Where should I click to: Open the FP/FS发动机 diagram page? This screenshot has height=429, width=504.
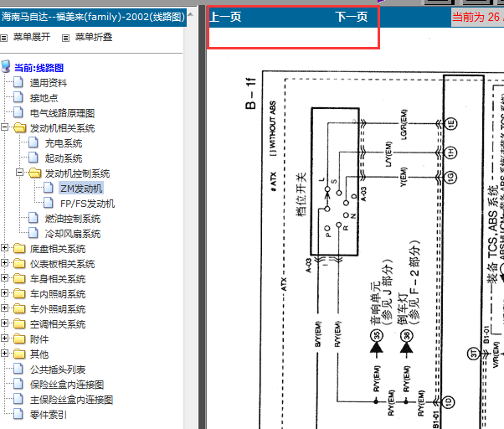[x=87, y=204]
